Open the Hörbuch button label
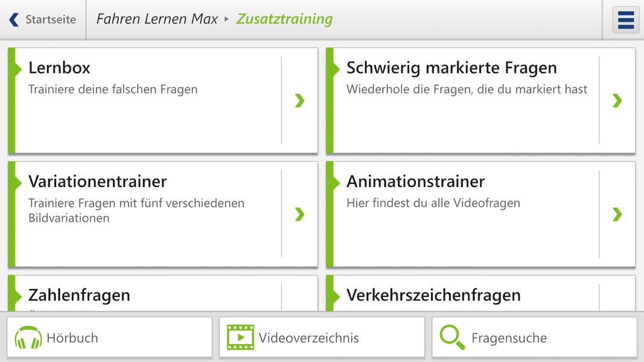This screenshot has height=362, width=644. (72, 338)
